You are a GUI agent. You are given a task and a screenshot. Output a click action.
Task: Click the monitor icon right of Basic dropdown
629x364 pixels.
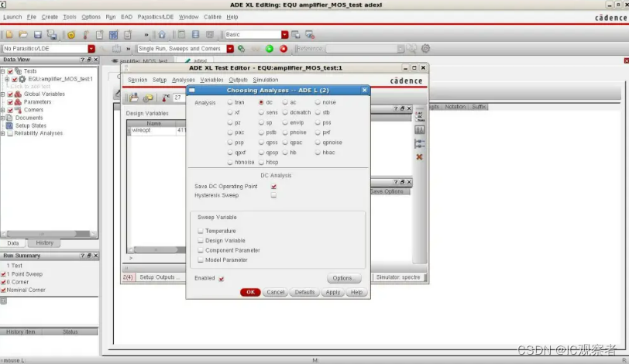tap(296, 35)
